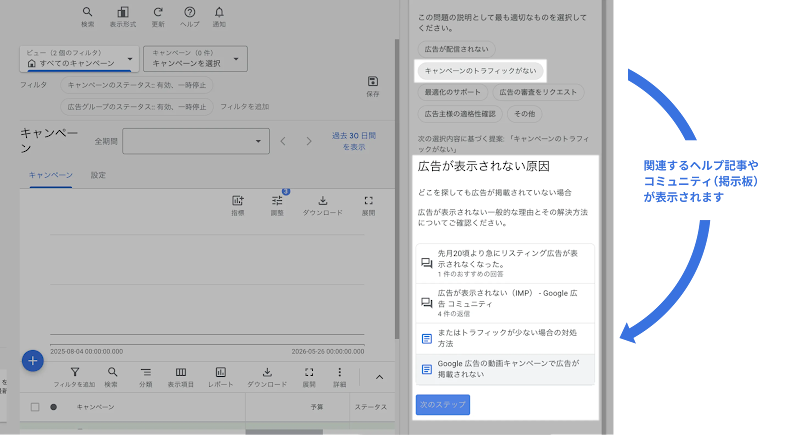The width and height of the screenshot is (800, 435).
Task: Collapse the table toolbar chevron up
Action: pyautogui.click(x=379, y=377)
